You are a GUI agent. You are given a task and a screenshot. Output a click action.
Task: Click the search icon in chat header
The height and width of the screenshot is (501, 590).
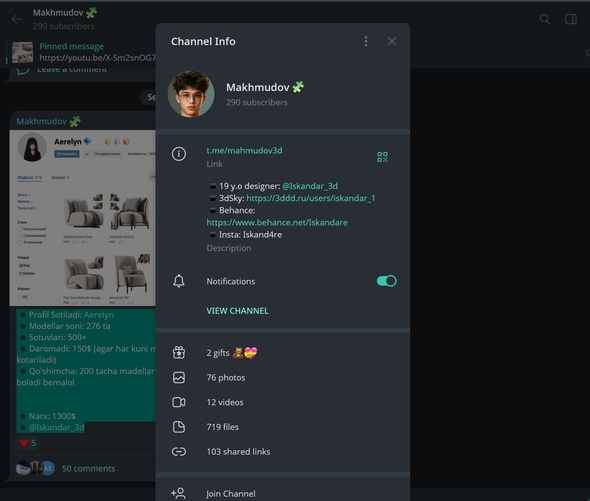(x=544, y=19)
